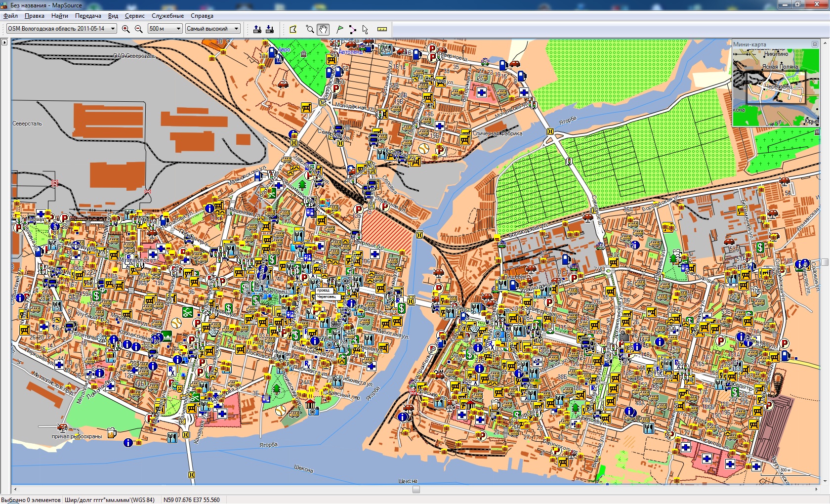
Task: Select the Map selection tool
Action: [x=293, y=29]
